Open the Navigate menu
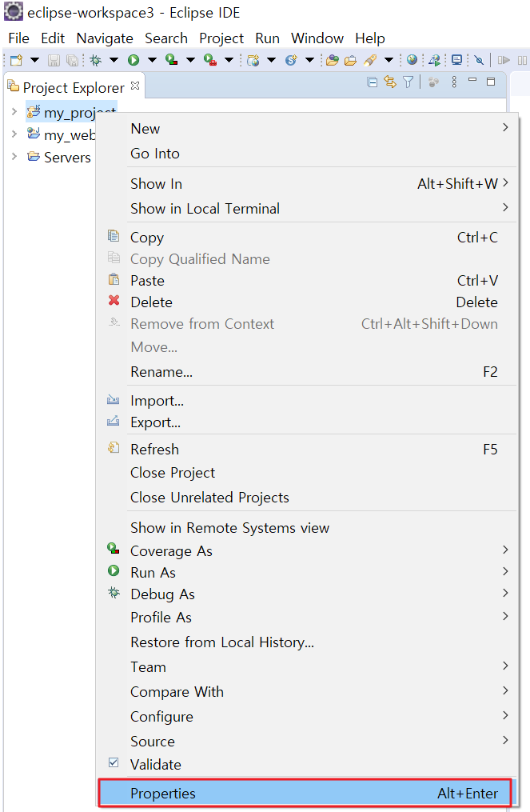This screenshot has height=812, width=530. click(x=105, y=38)
